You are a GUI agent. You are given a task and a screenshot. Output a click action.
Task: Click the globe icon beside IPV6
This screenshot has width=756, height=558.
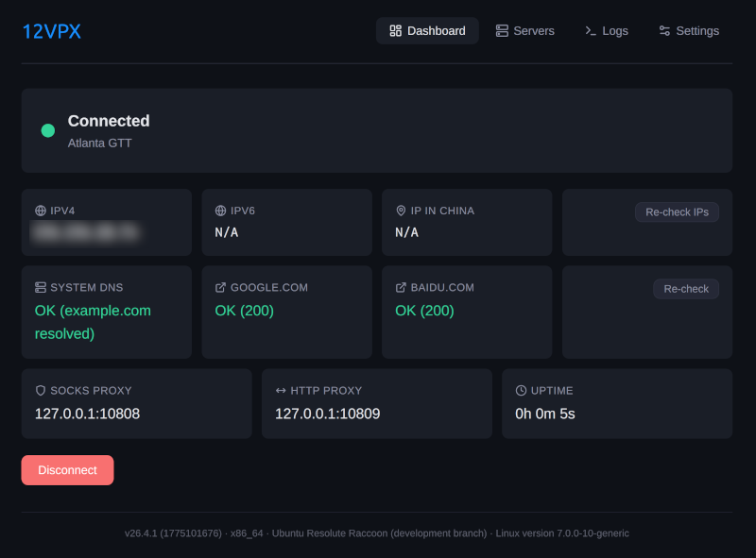point(220,211)
